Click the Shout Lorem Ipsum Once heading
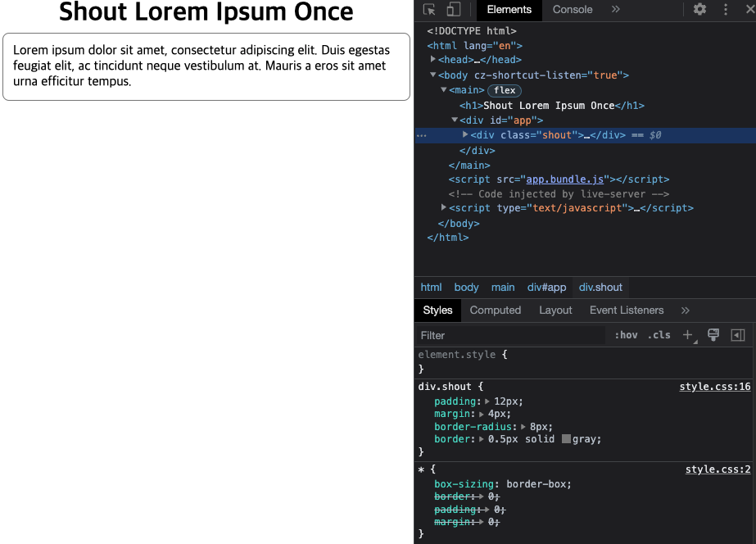The width and height of the screenshot is (756, 544). point(206,11)
